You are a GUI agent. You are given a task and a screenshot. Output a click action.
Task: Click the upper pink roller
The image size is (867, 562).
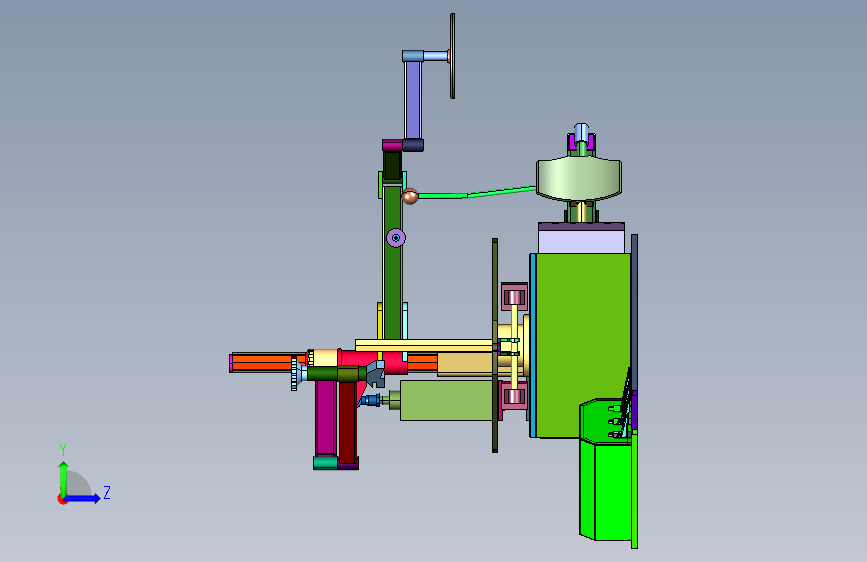pyautogui.click(x=514, y=297)
